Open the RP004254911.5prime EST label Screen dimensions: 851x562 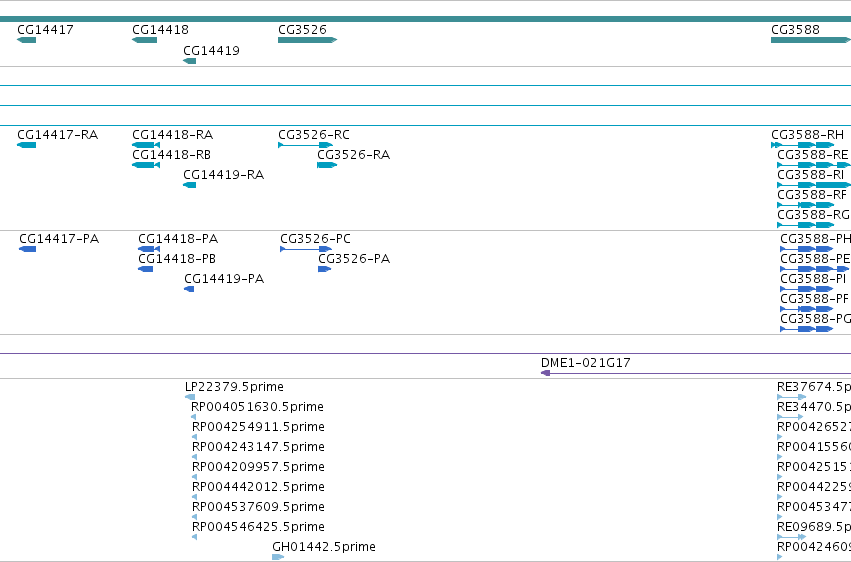pyautogui.click(x=258, y=427)
